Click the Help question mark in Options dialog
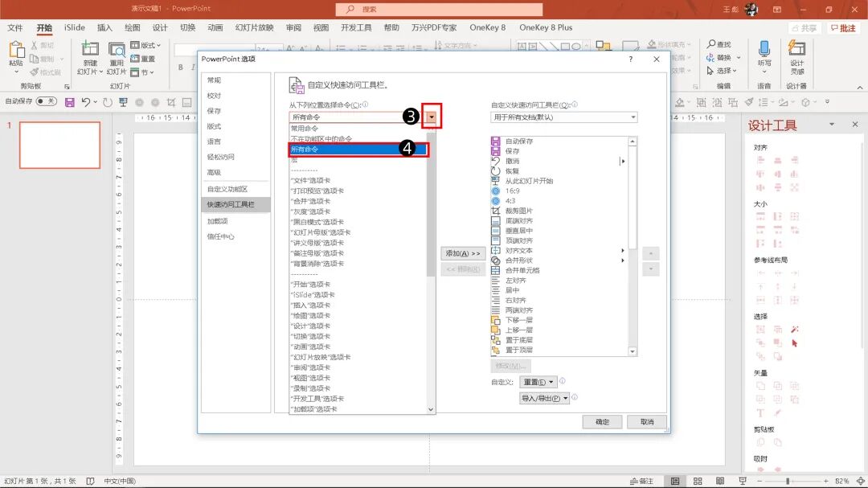Image resolution: width=868 pixels, height=488 pixels. (x=631, y=59)
